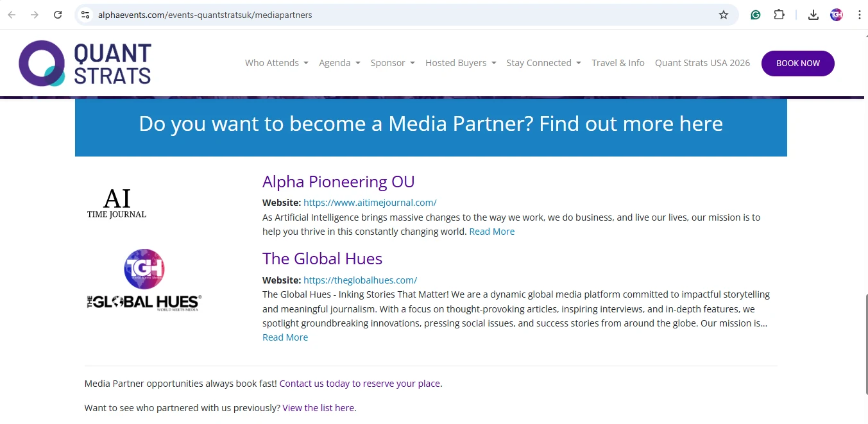The image size is (868, 424).
Task: Click the browser back arrow
Action: 11,14
